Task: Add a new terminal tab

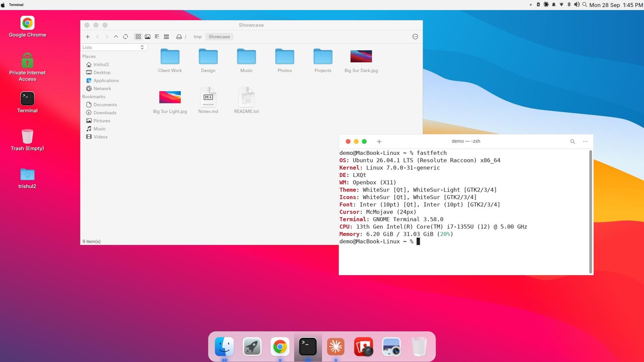Action: click(379, 142)
